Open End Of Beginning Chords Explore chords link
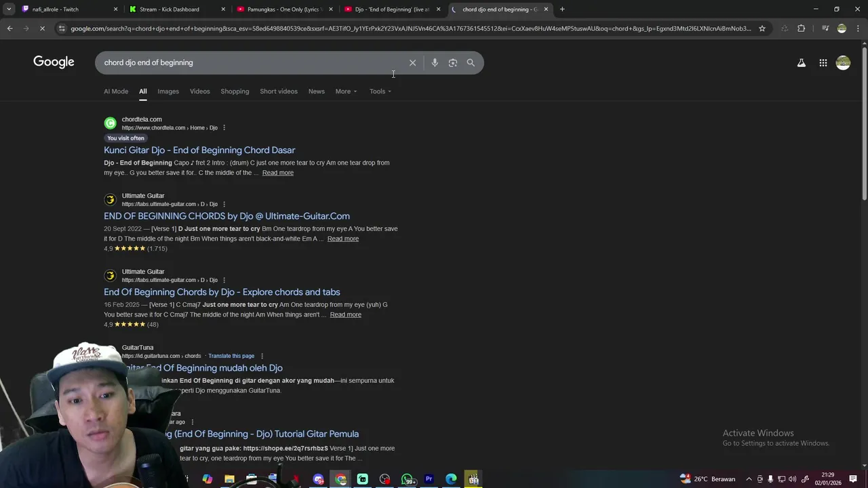868x488 pixels. (x=222, y=291)
